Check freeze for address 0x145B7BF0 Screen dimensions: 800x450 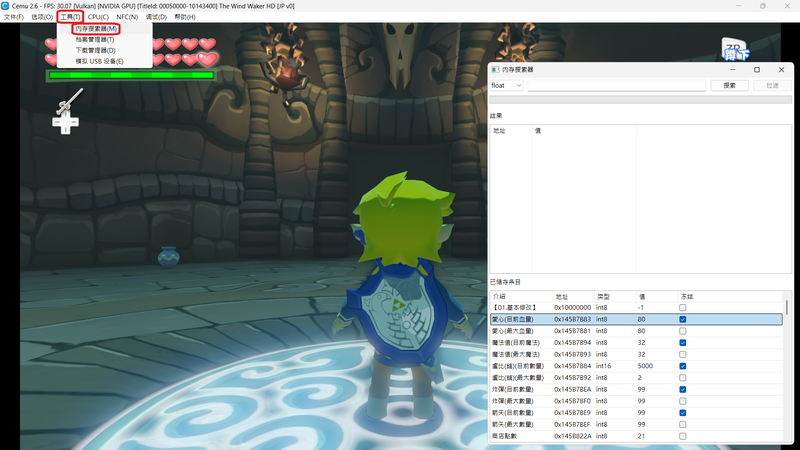[683, 402]
